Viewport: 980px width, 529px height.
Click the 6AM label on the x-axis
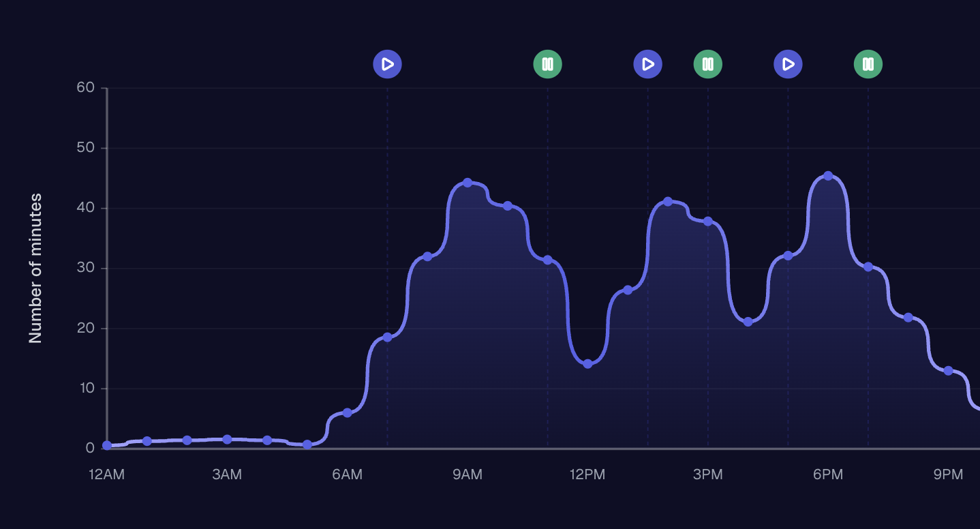pos(348,474)
